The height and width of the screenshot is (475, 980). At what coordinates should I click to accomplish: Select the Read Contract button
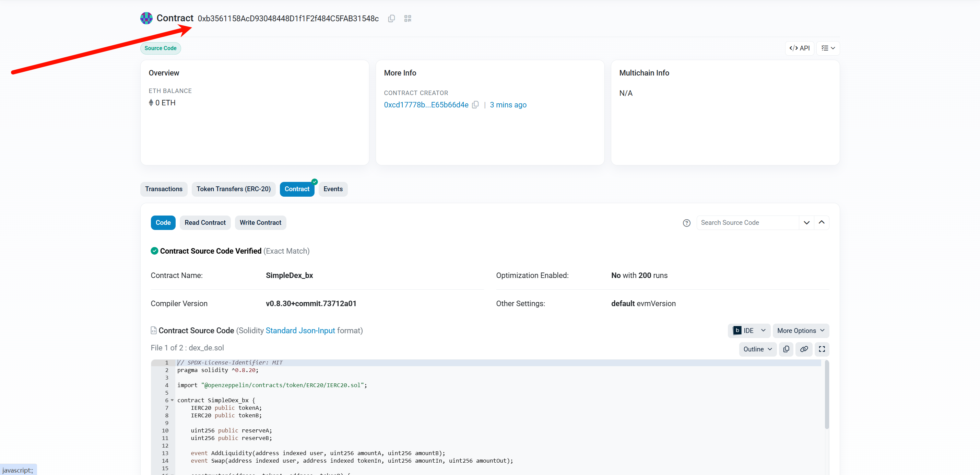205,223
